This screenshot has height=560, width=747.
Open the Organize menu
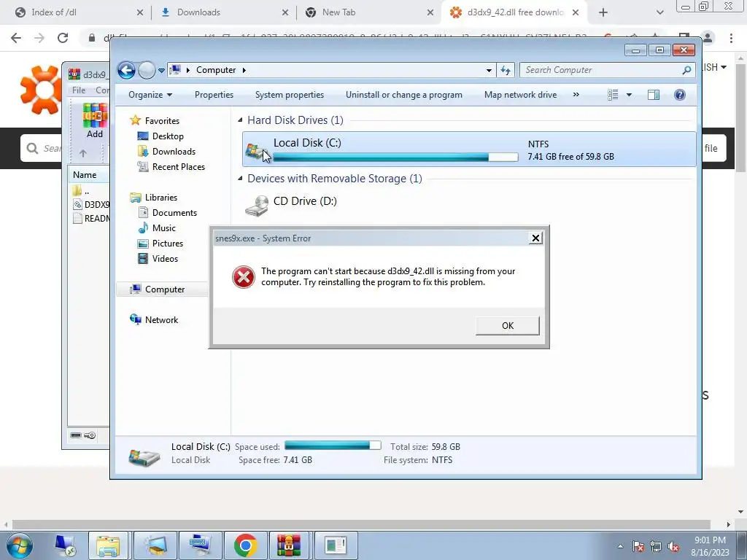point(150,95)
